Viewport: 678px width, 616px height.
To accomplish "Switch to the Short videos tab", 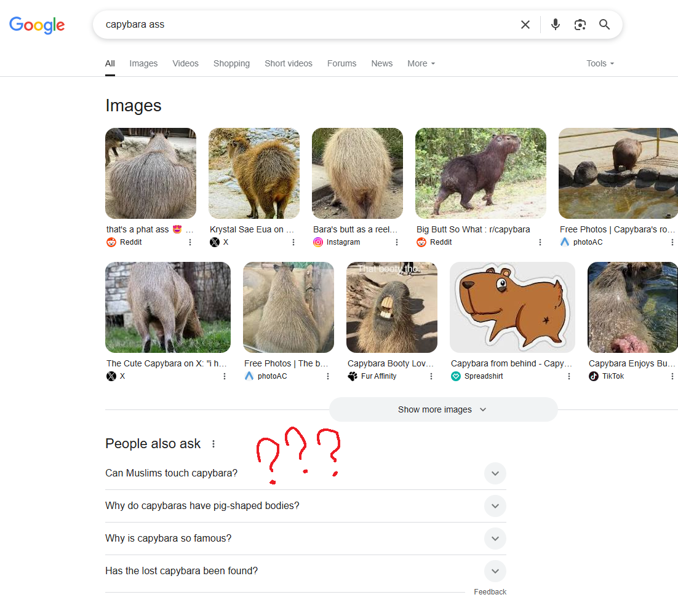I will tap(289, 63).
